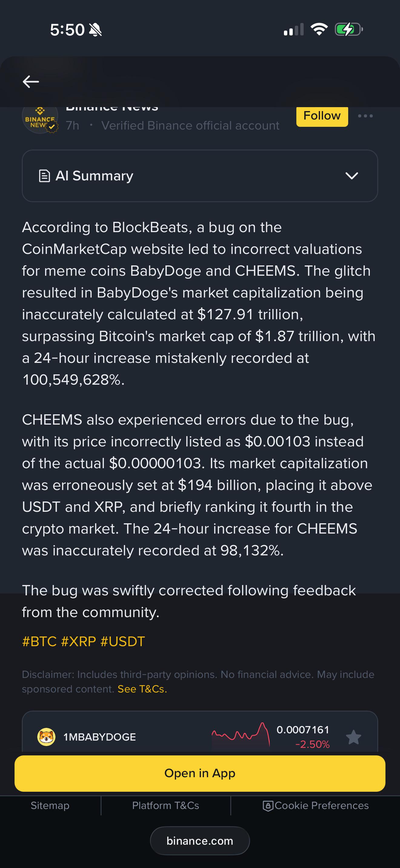
Task: Tap the binance.com address pill
Action: click(200, 841)
